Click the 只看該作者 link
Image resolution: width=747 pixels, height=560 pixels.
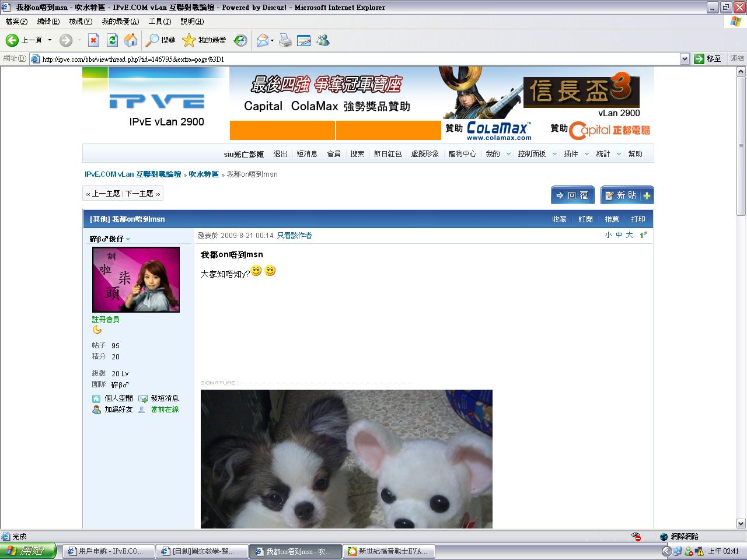(294, 236)
